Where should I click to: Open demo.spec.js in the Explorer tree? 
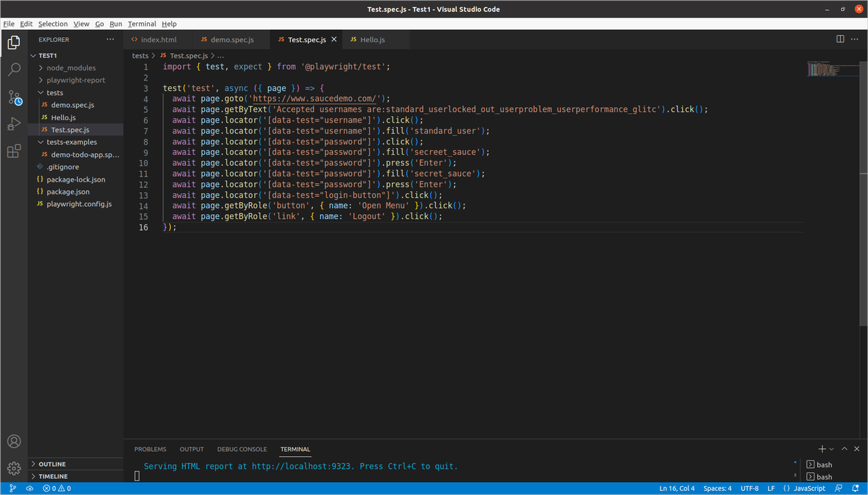tap(76, 105)
